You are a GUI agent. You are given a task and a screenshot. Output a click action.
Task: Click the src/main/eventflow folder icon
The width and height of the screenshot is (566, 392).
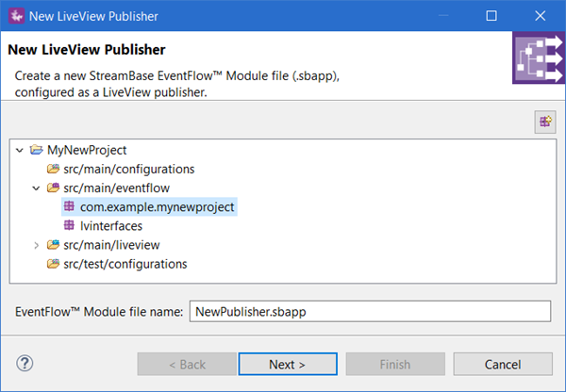click(53, 188)
